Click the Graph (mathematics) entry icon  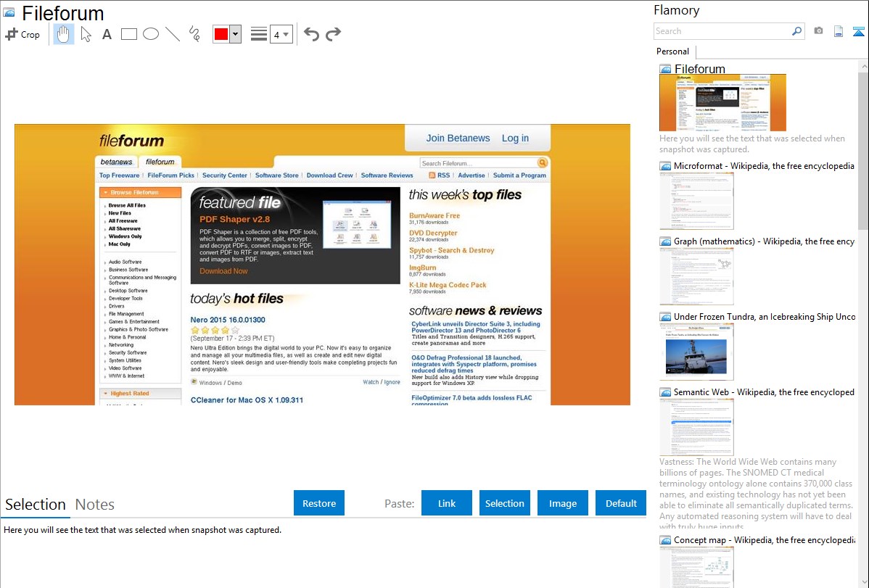665,241
